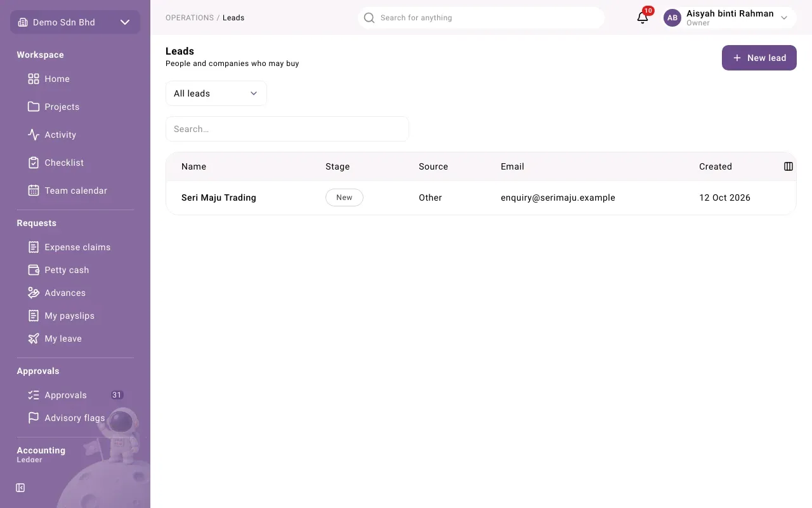Click the Created column header
Viewport: 812px width, 508px height.
716,166
